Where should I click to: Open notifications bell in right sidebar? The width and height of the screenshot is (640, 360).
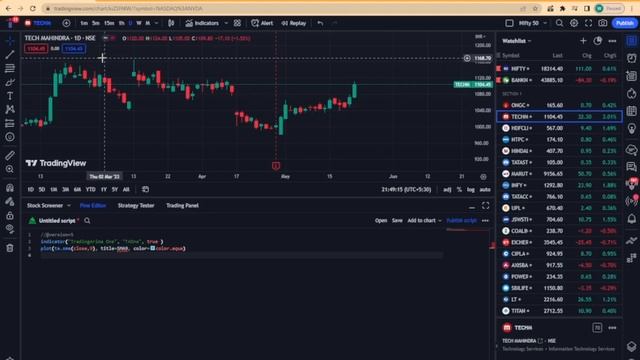(x=631, y=219)
